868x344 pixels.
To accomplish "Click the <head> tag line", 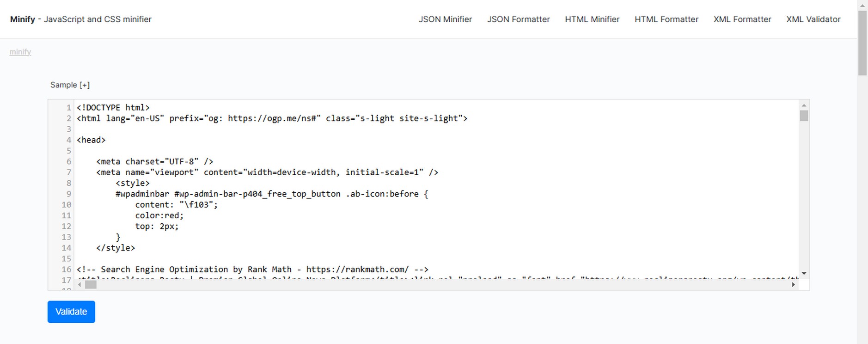I will pos(91,140).
